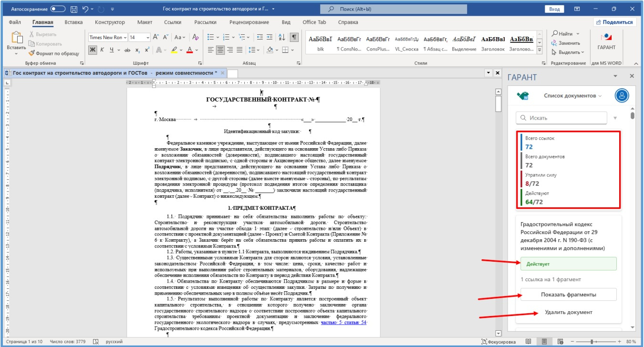Click the clear formatting icon
Screen dimensions: 644x347
[195, 37]
